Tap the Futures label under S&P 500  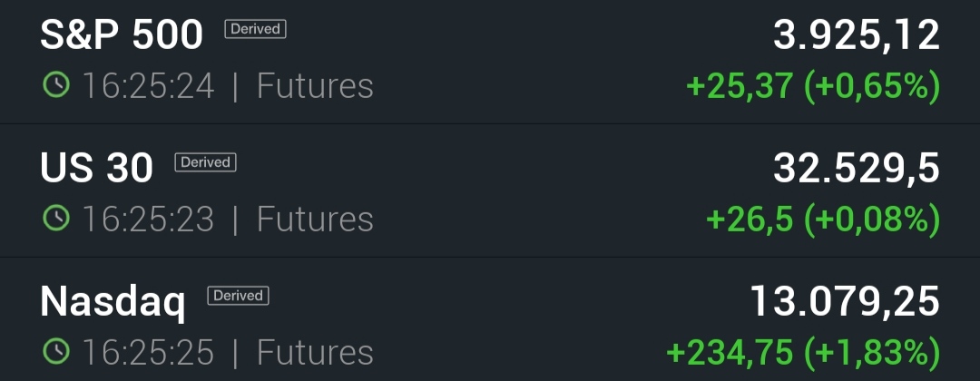click(x=315, y=86)
